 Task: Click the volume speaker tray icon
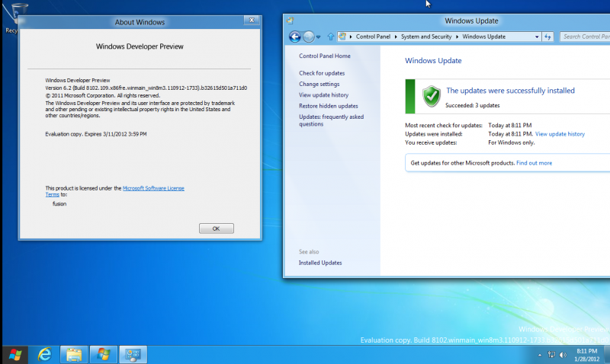[x=563, y=355]
